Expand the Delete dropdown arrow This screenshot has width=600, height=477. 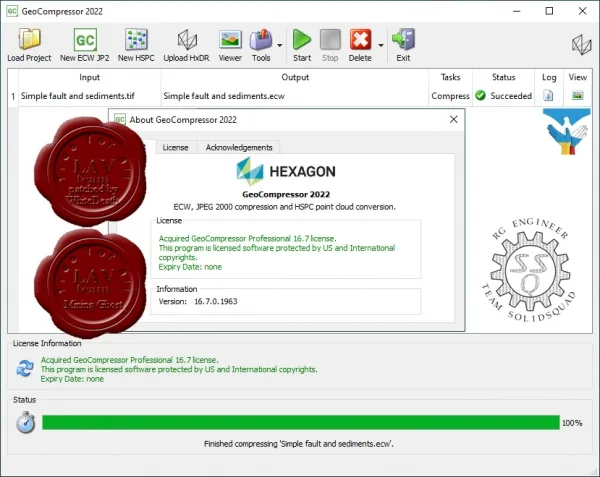click(x=381, y=45)
